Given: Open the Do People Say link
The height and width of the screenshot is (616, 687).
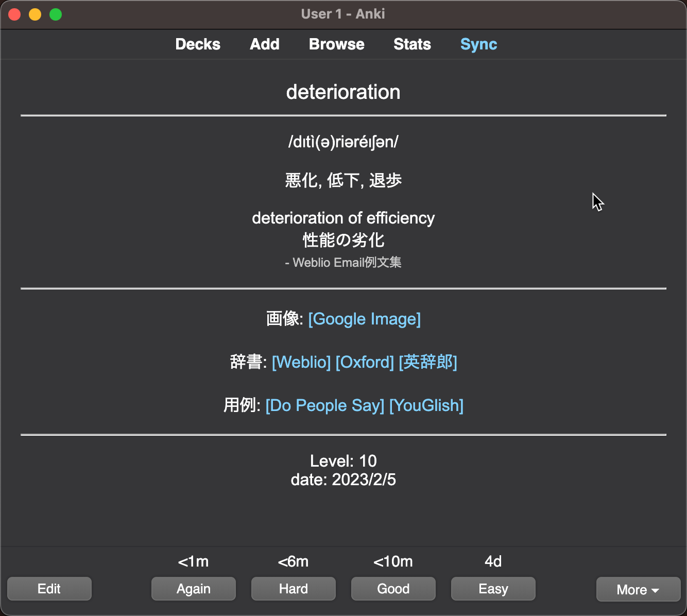Looking at the screenshot, I should pos(325,405).
